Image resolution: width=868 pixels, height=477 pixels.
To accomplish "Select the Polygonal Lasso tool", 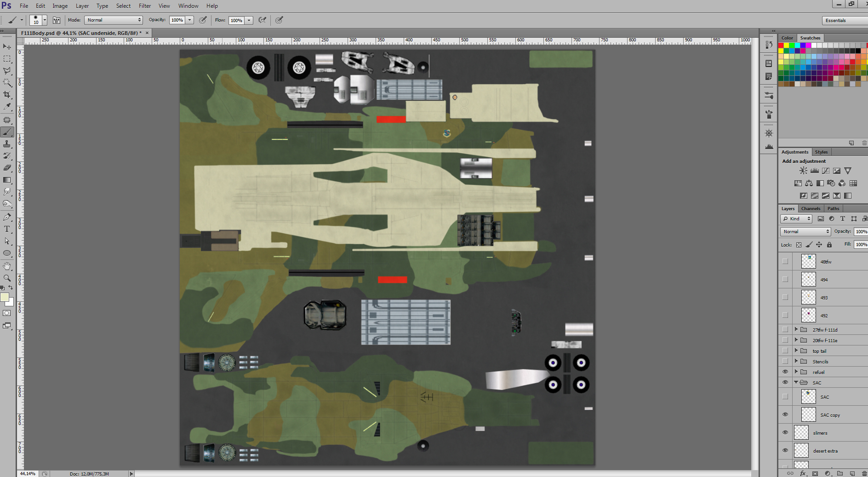I will click(x=7, y=71).
